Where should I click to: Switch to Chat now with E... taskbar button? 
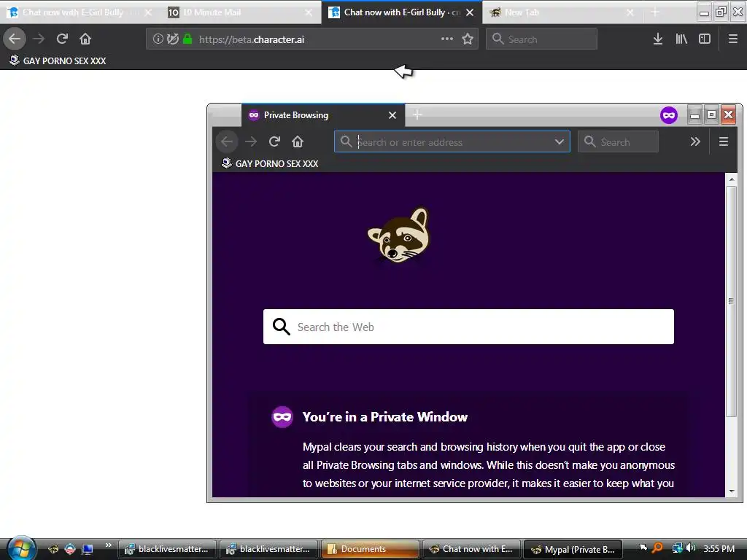(x=472, y=549)
